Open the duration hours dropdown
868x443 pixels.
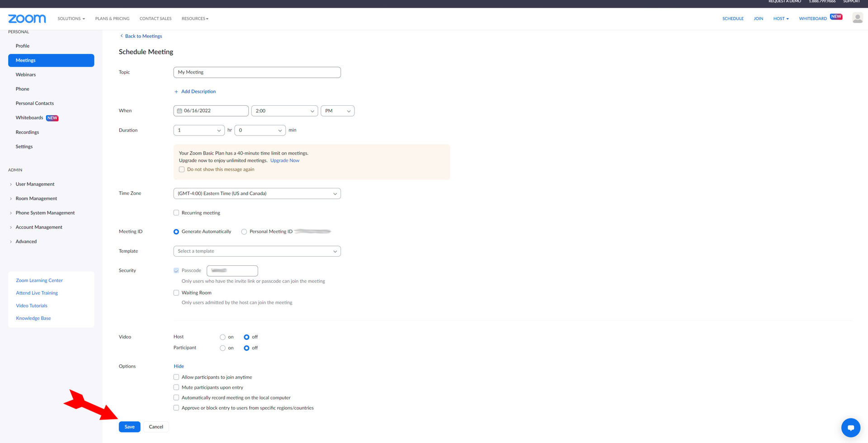199,130
